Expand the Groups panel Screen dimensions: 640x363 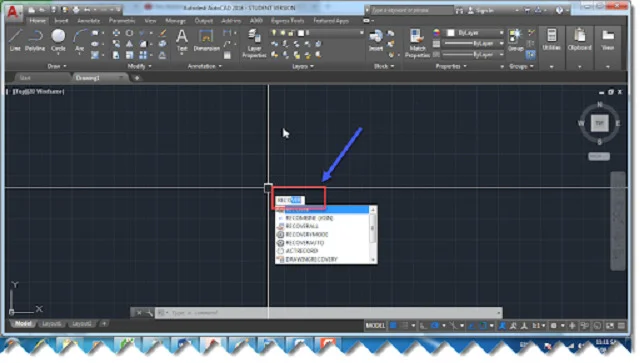(x=521, y=66)
